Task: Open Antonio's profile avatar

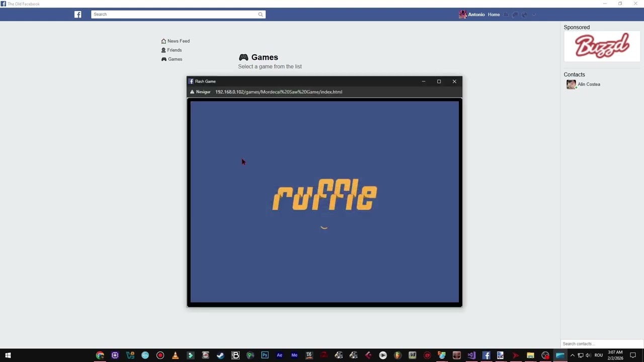Action: pyautogui.click(x=462, y=15)
